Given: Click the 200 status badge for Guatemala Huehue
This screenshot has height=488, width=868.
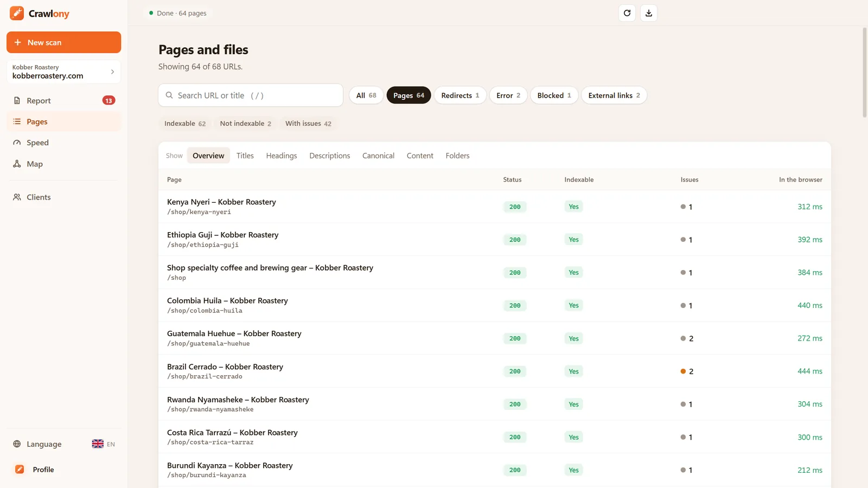Looking at the screenshot, I should point(515,338).
